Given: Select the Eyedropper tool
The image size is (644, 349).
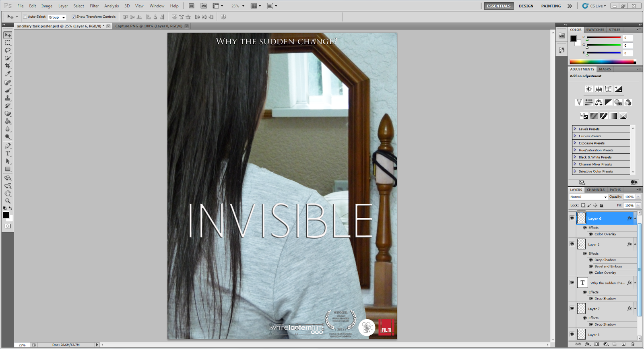Looking at the screenshot, I should click(x=8, y=73).
